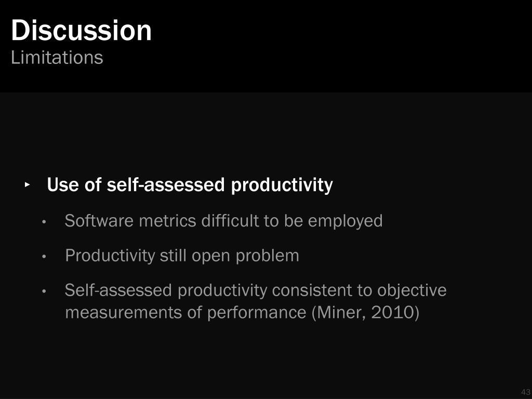Click the words 'open problem' in the second sub-bullet
Image resolution: width=532 pixels, height=399 pixels.
point(245,256)
